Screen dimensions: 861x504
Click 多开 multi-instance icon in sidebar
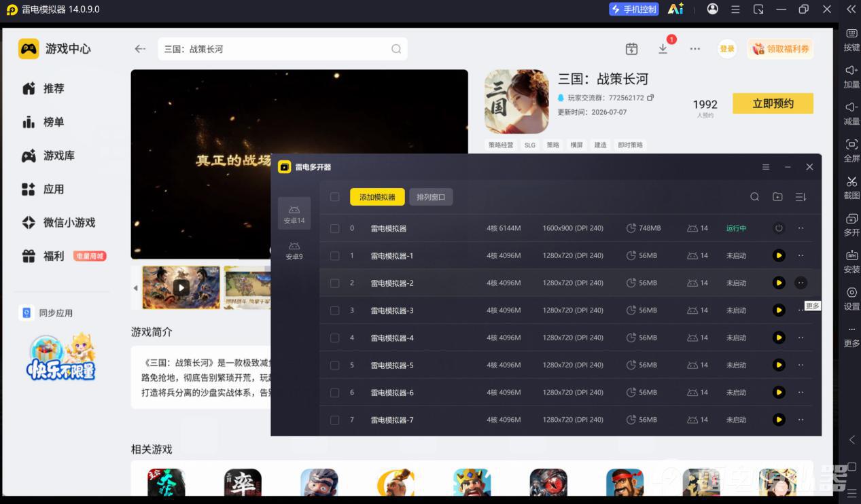(851, 219)
